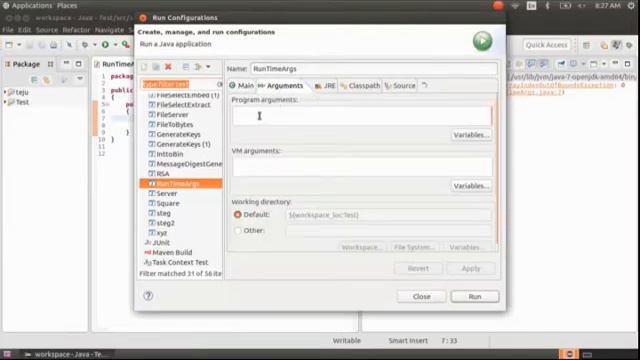Open the Refactor menu in Eclipse
Image resolution: width=640 pixels, height=360 pixels.
(x=76, y=30)
